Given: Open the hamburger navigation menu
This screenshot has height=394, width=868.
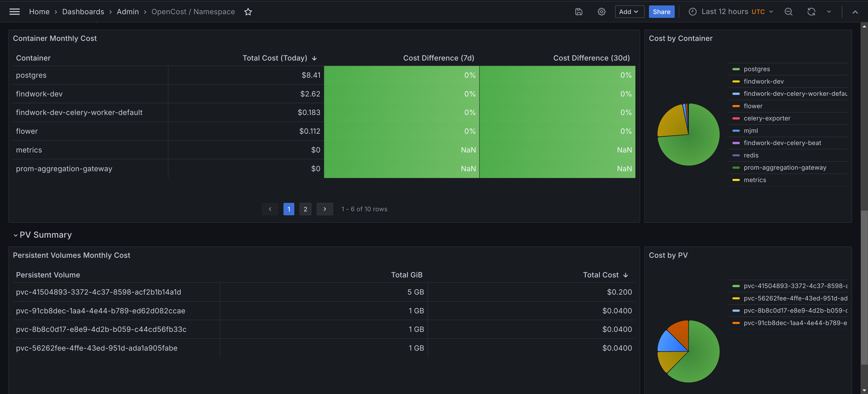Looking at the screenshot, I should tap(14, 12).
